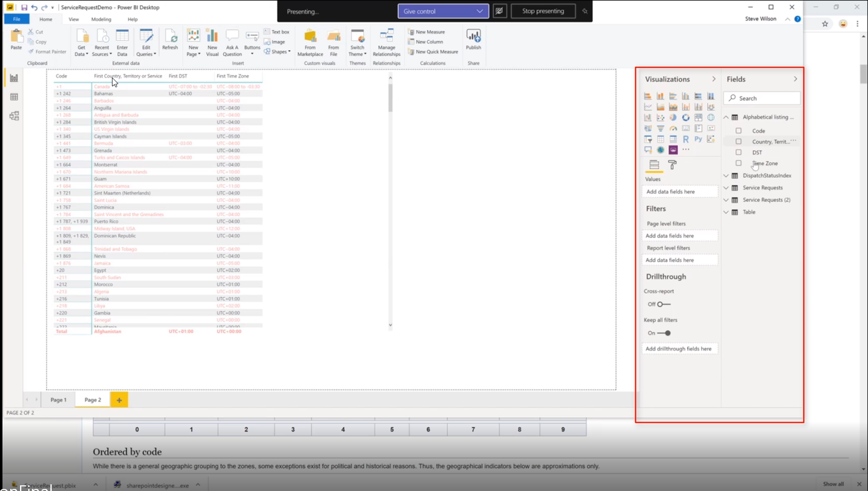Open the File menu
Viewport: 868px width, 491px height.
click(x=16, y=19)
